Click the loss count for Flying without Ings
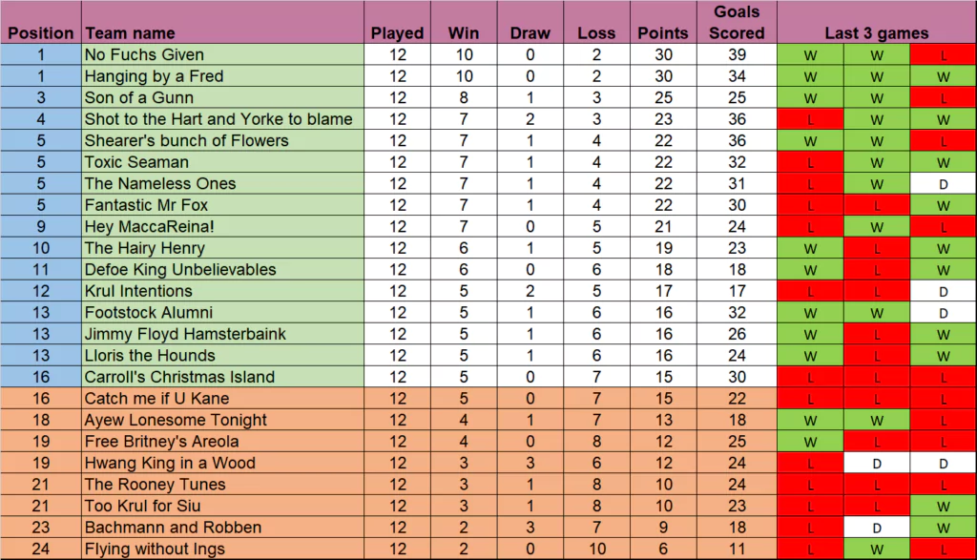This screenshot has width=977, height=560. pos(596,549)
